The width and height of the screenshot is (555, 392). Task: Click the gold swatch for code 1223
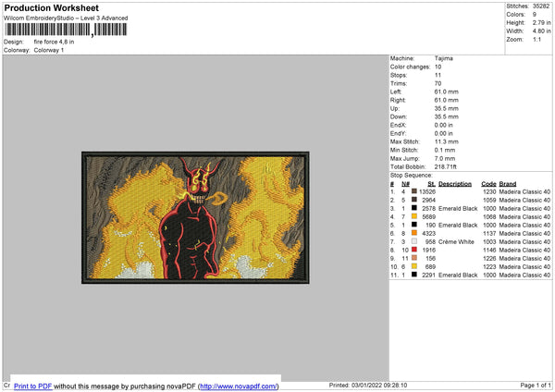(414, 266)
